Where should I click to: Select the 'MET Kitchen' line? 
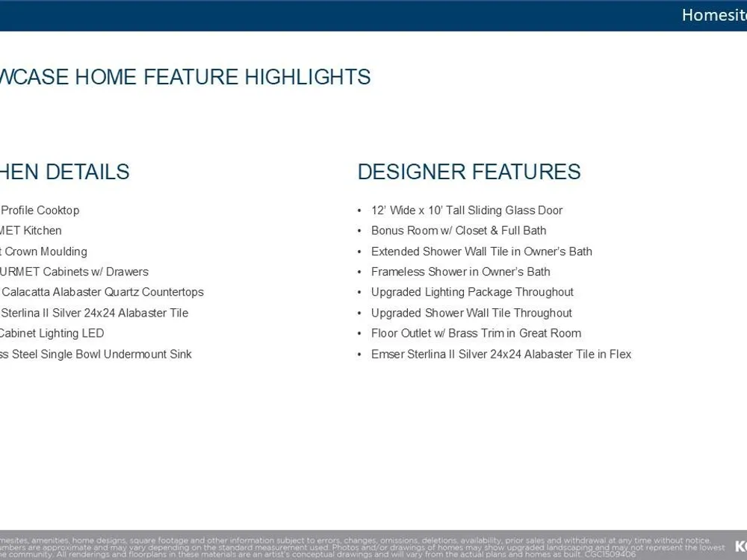(31, 231)
